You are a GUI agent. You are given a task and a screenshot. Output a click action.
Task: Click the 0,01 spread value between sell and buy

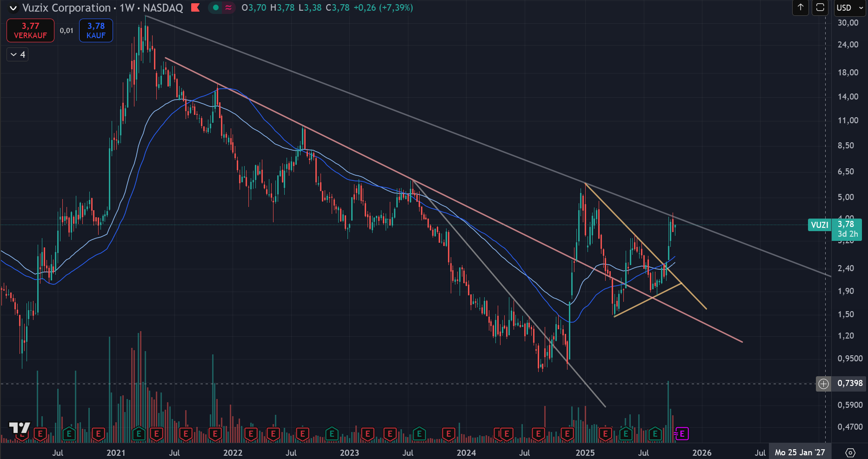(67, 31)
